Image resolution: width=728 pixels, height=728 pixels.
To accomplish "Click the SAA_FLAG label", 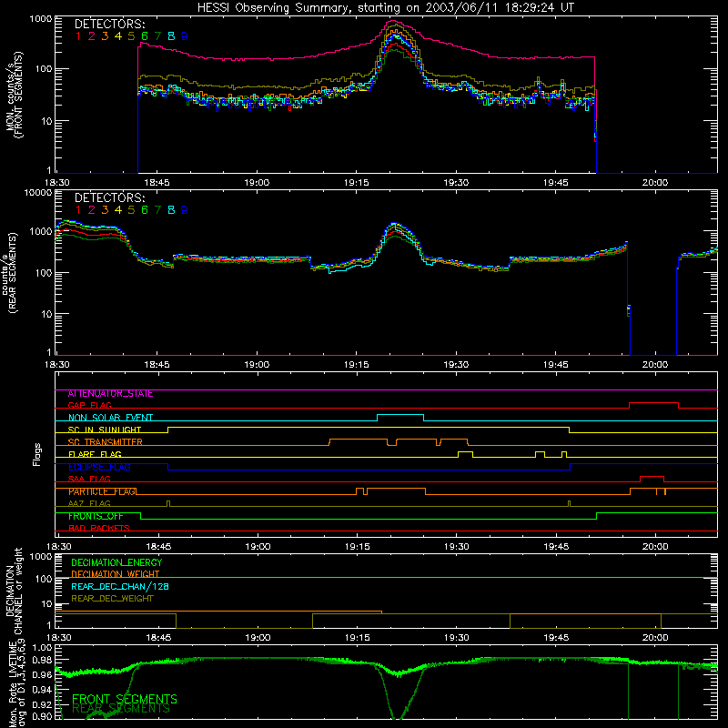I will click(x=89, y=479).
